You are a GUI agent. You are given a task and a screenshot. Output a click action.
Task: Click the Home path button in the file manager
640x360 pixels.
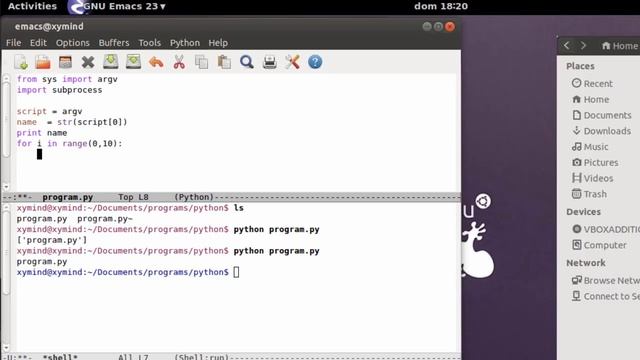click(x=619, y=46)
